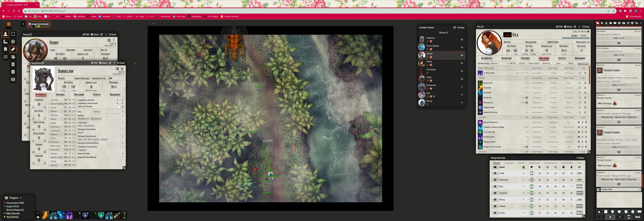Open the macro folder icon beside the hotbar
This screenshot has width=644, height=221.
click(x=38, y=217)
